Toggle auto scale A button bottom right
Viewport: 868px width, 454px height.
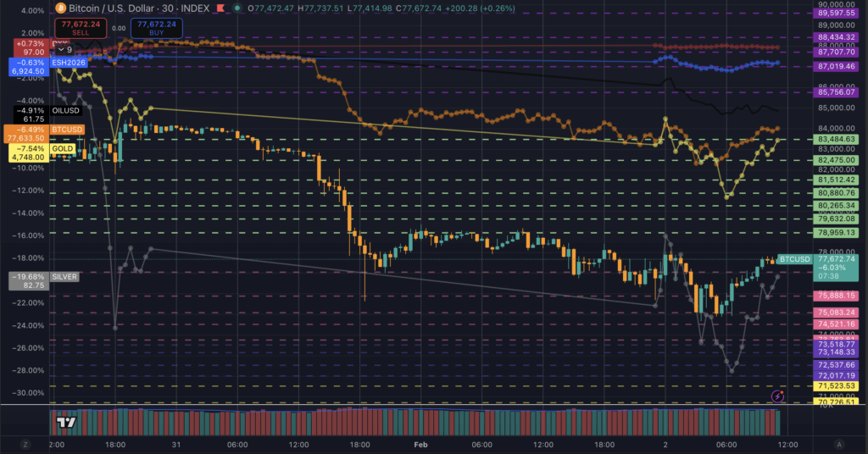click(838, 444)
